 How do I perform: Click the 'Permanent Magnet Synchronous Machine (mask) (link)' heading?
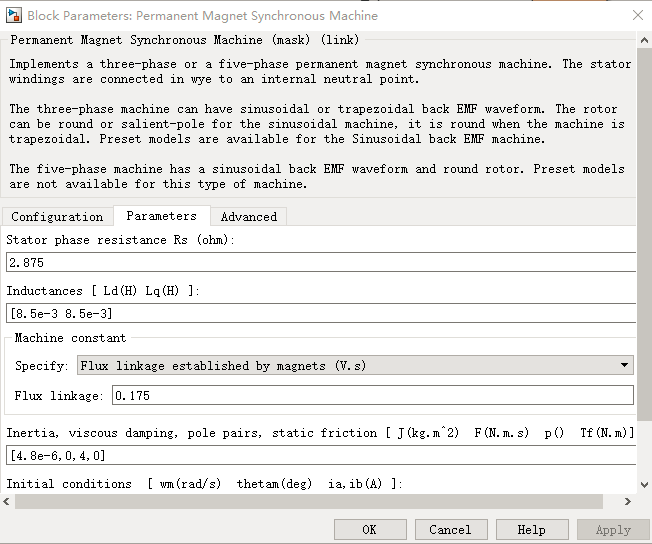[x=185, y=40]
